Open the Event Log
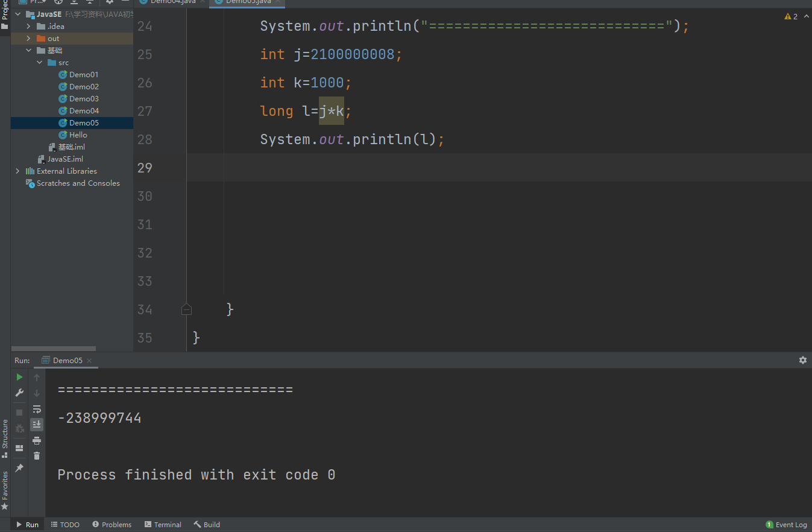The height and width of the screenshot is (532, 812). (x=786, y=525)
